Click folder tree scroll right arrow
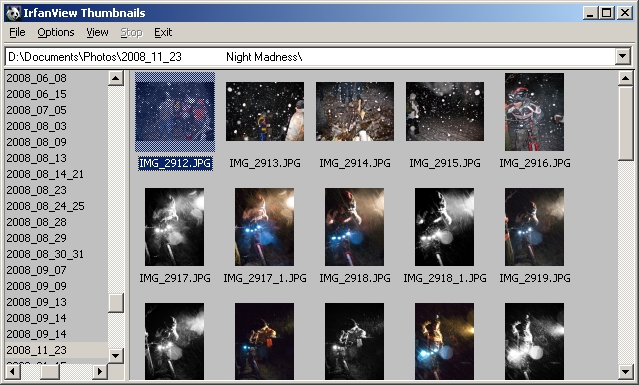639x385 pixels. coord(100,372)
